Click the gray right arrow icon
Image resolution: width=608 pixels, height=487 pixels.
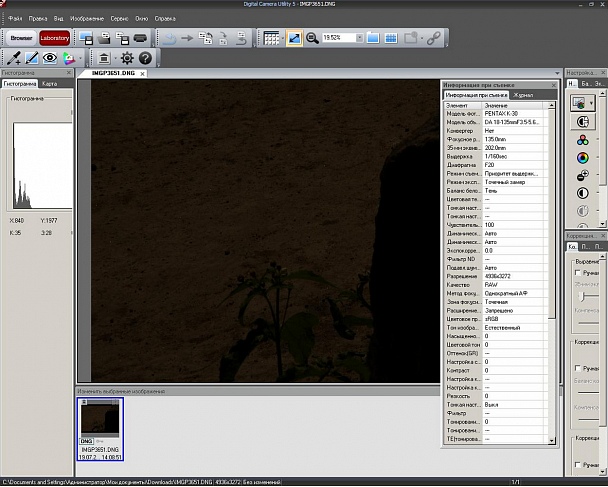(187, 38)
